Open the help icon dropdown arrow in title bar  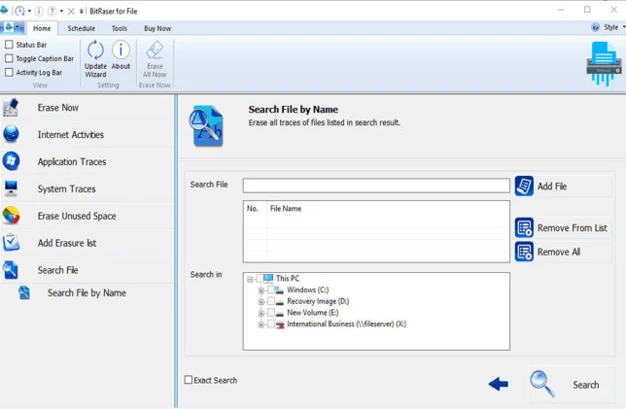61,11
